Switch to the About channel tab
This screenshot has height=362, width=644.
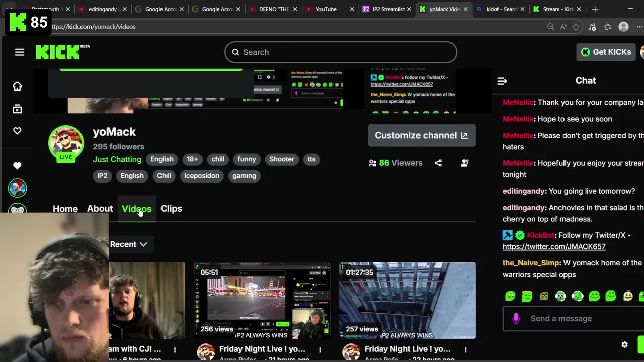(100, 209)
